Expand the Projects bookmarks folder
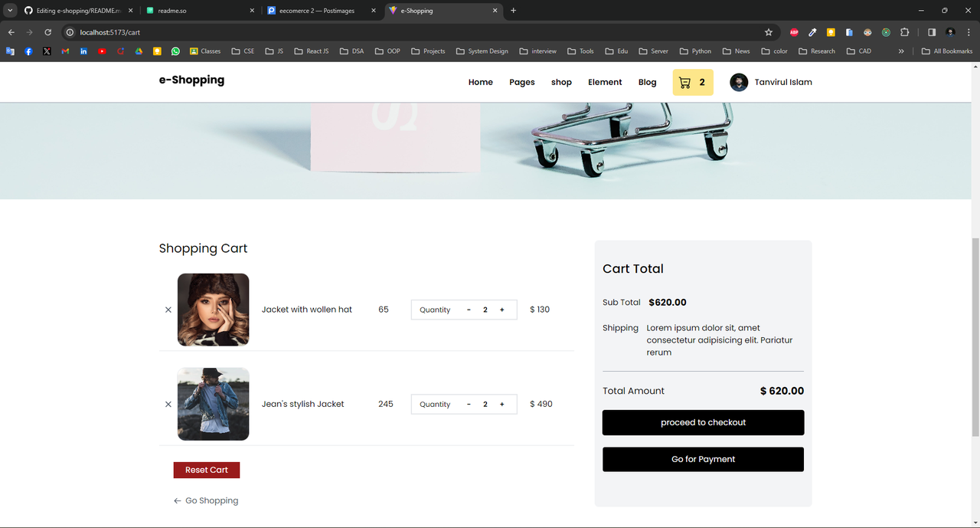This screenshot has width=980, height=528. click(x=428, y=51)
